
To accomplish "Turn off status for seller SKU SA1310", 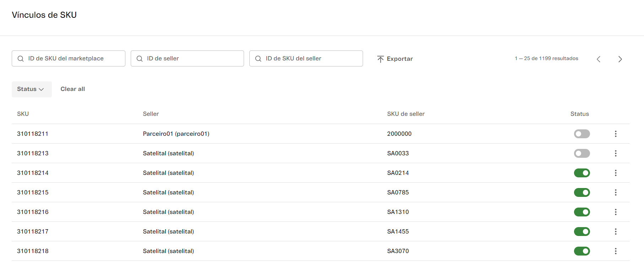I will 581,212.
